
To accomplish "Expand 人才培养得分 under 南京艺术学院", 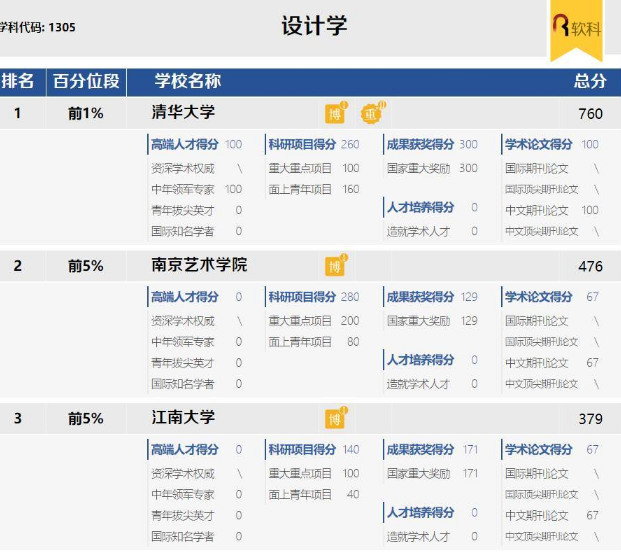I will (420, 360).
